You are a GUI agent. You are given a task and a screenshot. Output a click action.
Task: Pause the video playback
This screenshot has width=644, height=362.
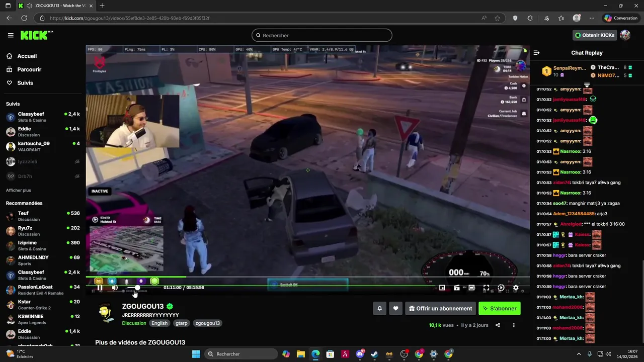100,288
